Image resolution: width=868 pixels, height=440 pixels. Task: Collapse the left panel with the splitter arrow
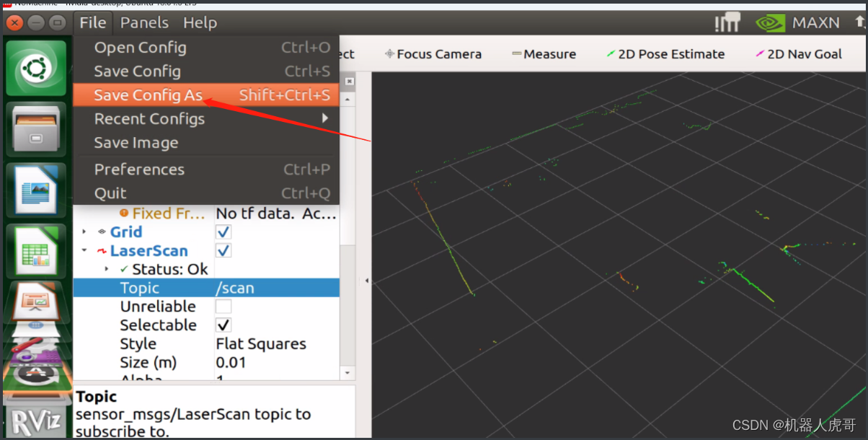[x=366, y=280]
